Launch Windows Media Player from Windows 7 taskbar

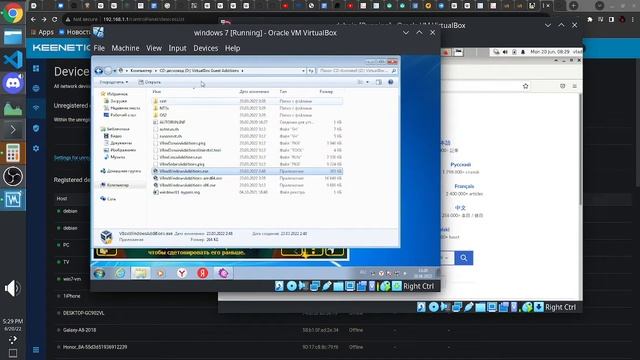[161, 273]
